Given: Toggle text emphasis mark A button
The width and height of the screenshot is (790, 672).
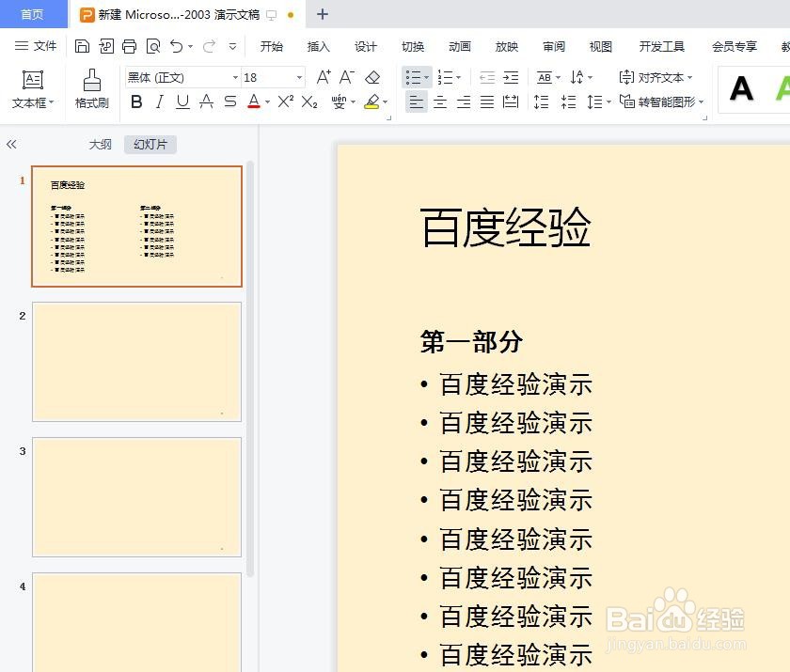Looking at the screenshot, I should click(206, 102).
